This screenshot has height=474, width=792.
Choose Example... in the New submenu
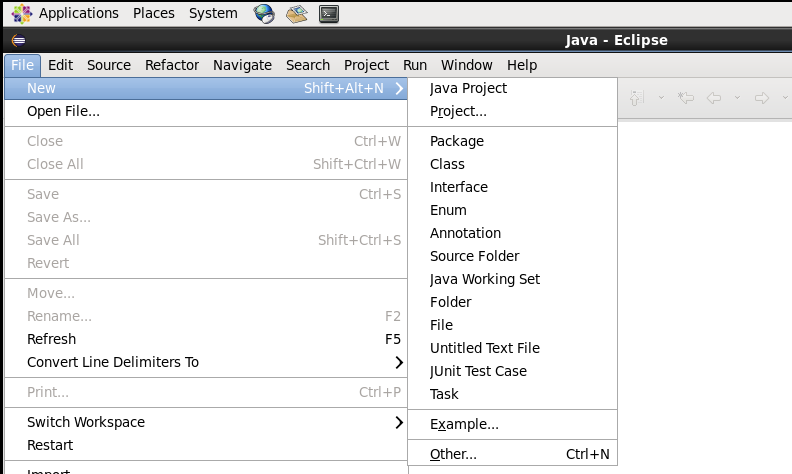click(513, 424)
